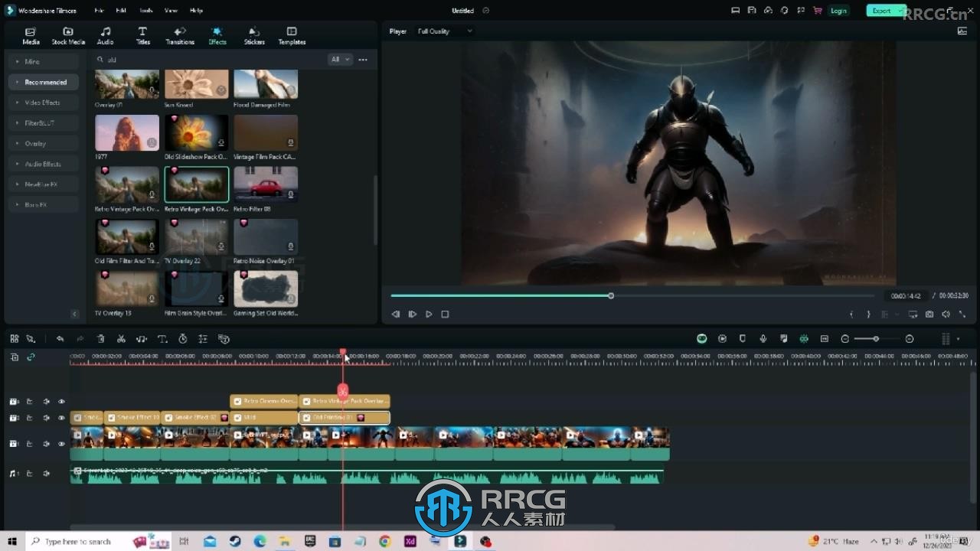Open the Full Quality playback dropdown
Image resolution: width=980 pixels, height=551 pixels.
pos(444,31)
